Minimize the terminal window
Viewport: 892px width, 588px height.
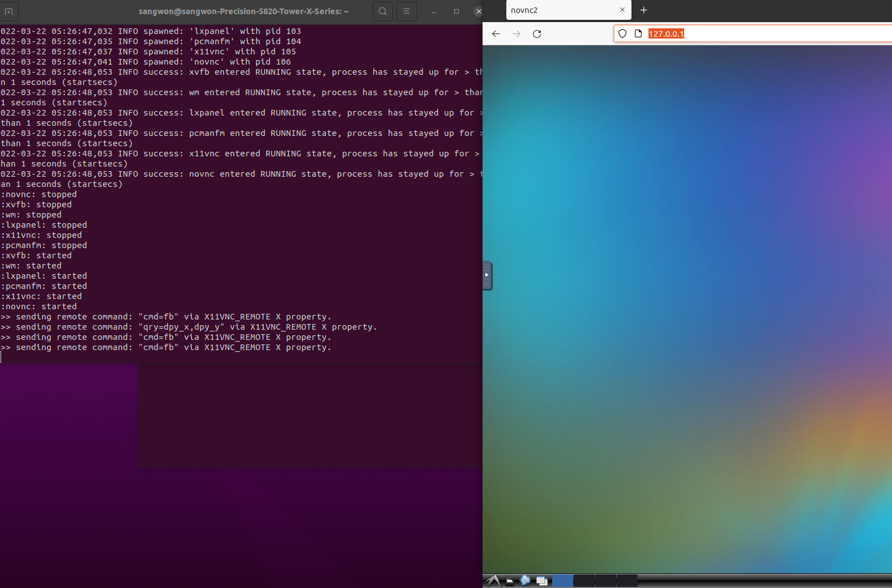pyautogui.click(x=434, y=11)
